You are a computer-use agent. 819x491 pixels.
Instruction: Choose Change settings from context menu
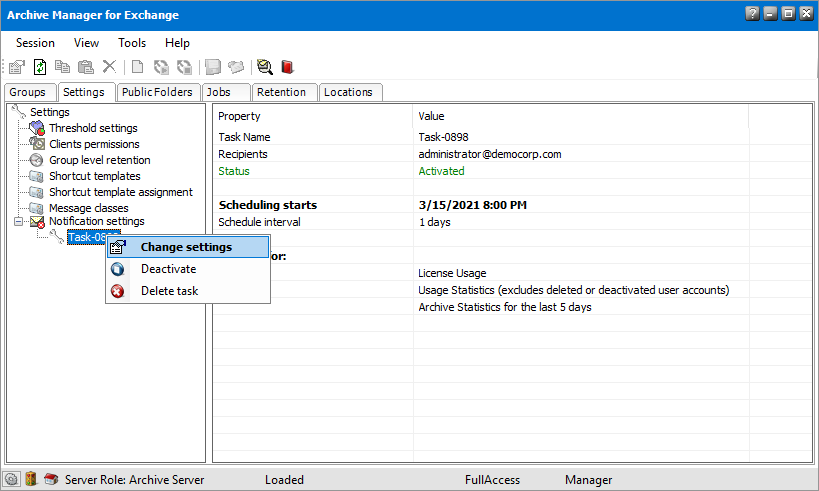pos(188,247)
